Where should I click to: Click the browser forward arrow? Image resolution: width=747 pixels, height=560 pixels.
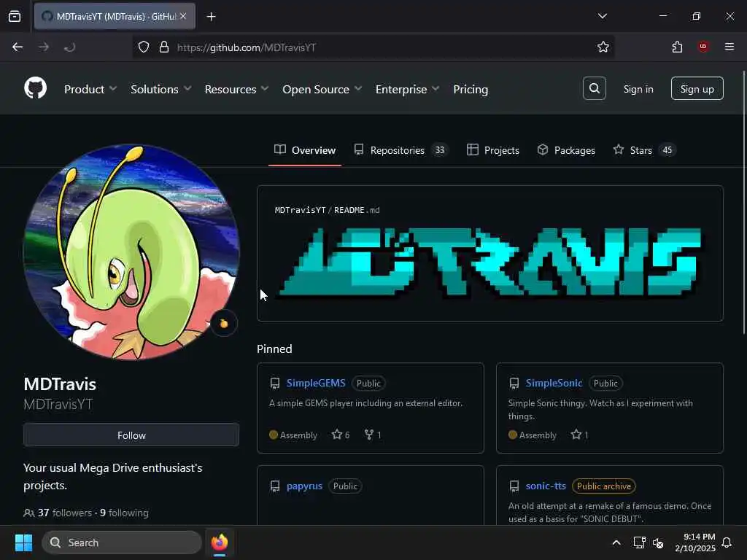(44, 47)
